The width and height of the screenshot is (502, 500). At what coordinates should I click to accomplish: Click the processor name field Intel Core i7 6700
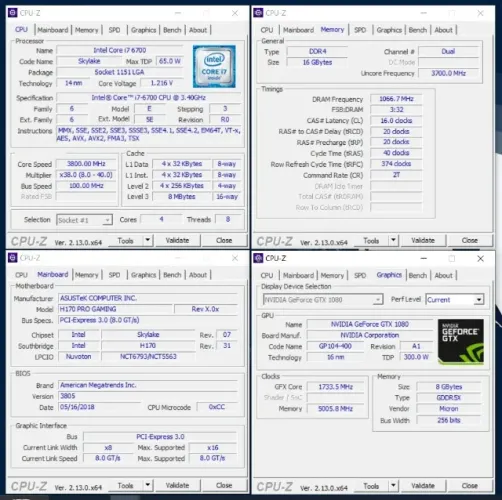coord(120,50)
